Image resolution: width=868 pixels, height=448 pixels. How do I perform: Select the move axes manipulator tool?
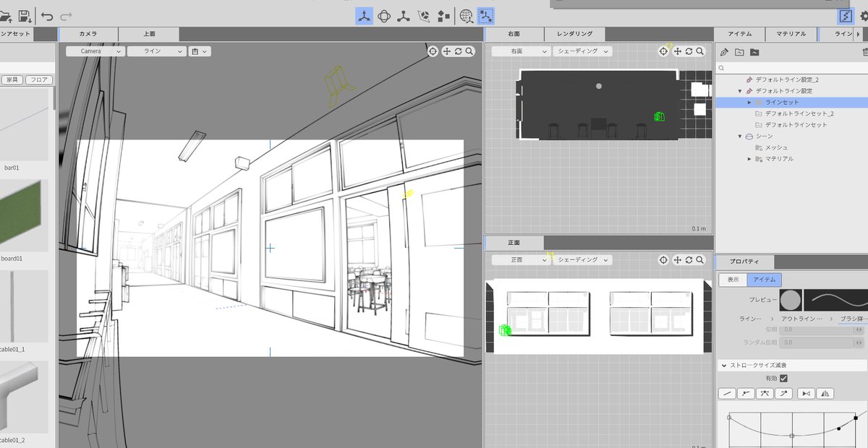[x=364, y=15]
